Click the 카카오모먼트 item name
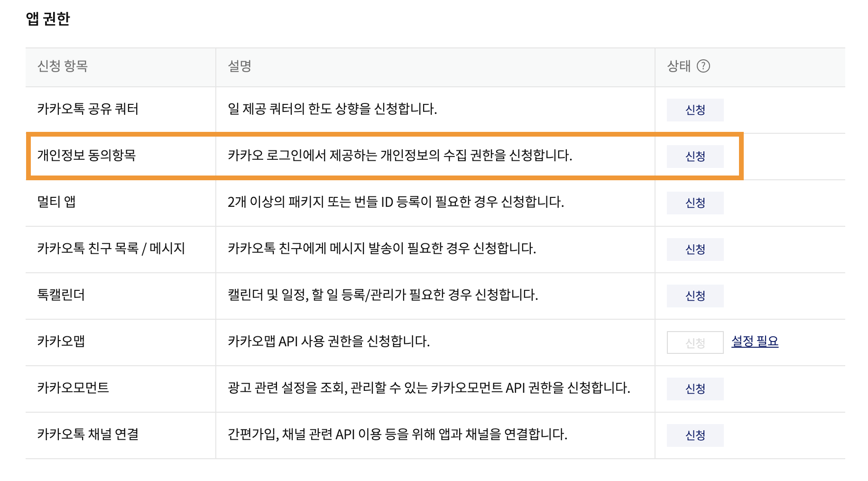868x481 pixels. pyautogui.click(x=73, y=388)
